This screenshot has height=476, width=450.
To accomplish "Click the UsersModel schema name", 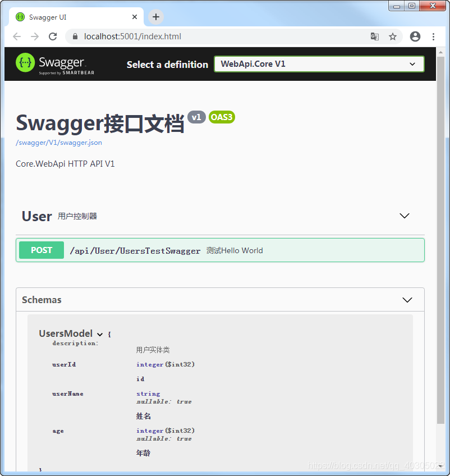I will coord(66,333).
